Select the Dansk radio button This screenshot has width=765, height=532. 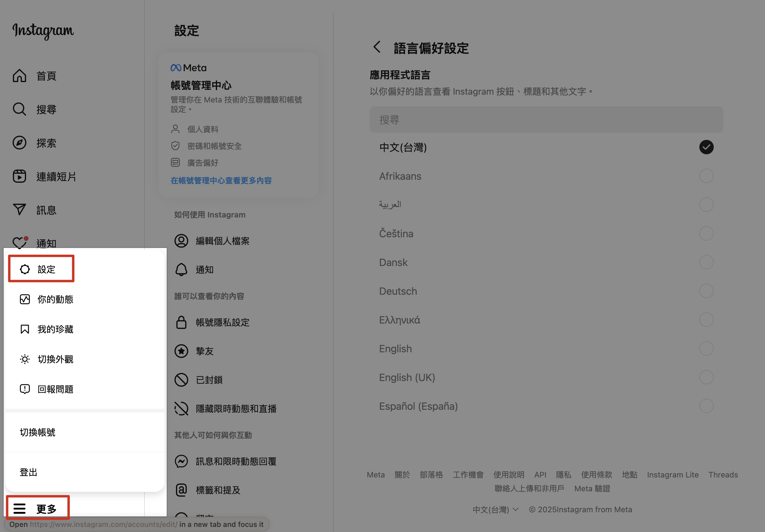click(x=706, y=262)
